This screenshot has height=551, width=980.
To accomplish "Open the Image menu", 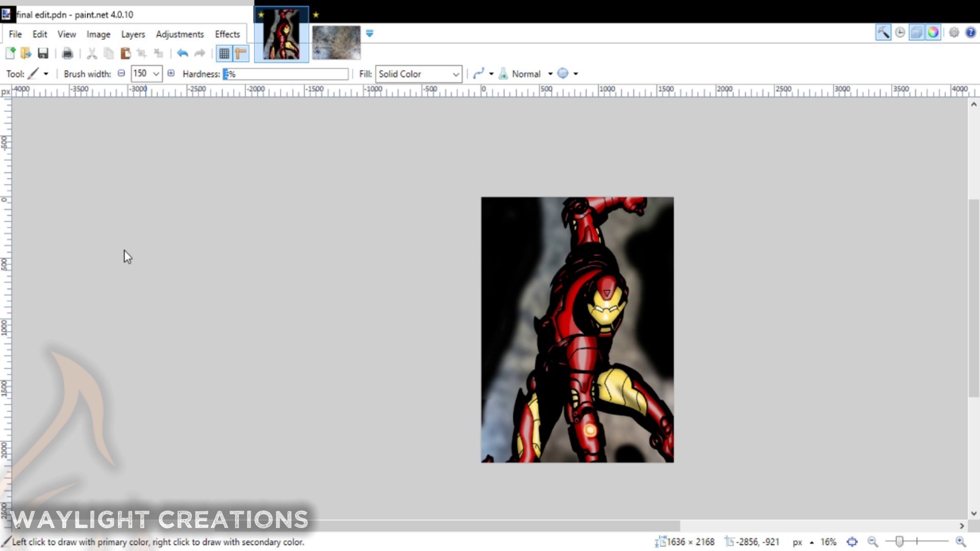I will click(x=99, y=34).
